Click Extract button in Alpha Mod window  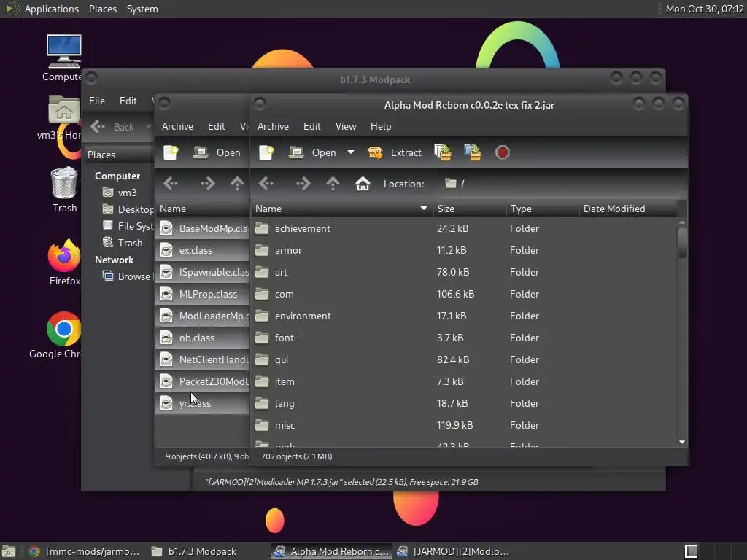click(x=395, y=152)
